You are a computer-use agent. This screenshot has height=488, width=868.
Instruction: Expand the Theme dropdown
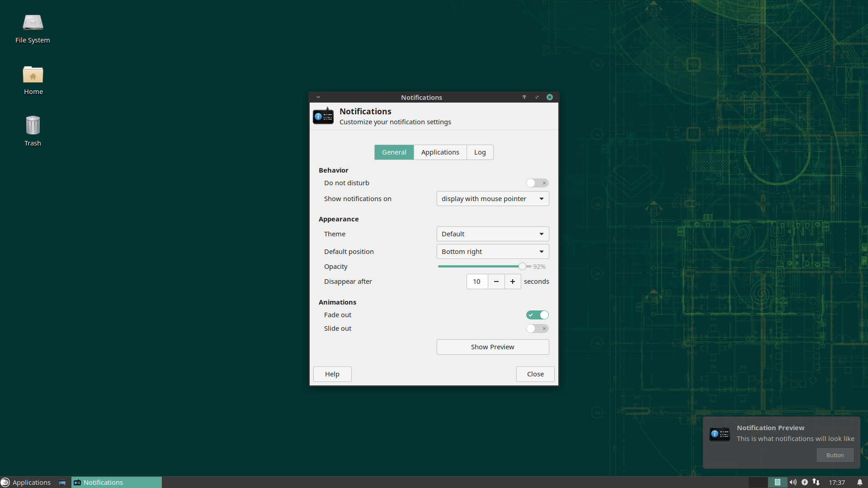pyautogui.click(x=492, y=234)
